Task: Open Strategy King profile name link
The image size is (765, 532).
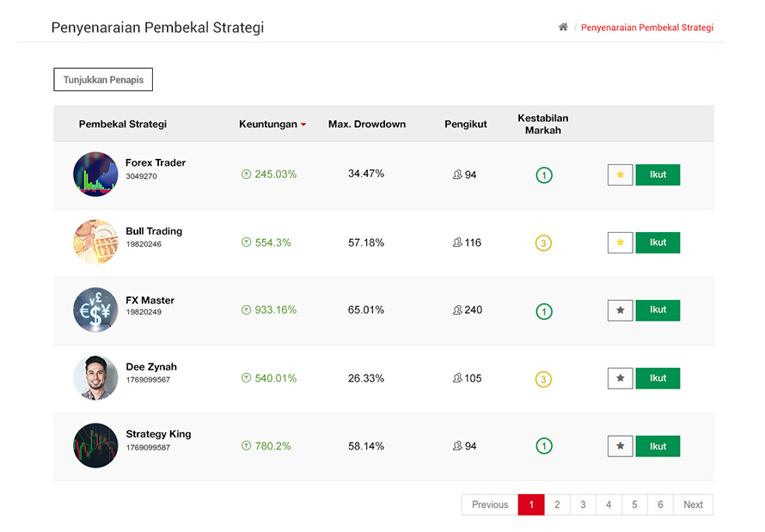Action: (x=158, y=434)
